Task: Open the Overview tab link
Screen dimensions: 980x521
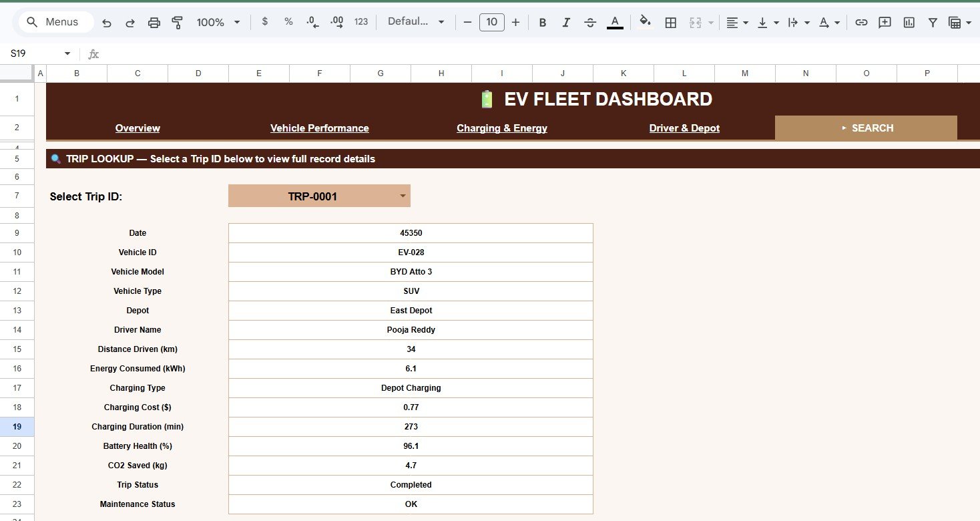Action: pos(138,128)
